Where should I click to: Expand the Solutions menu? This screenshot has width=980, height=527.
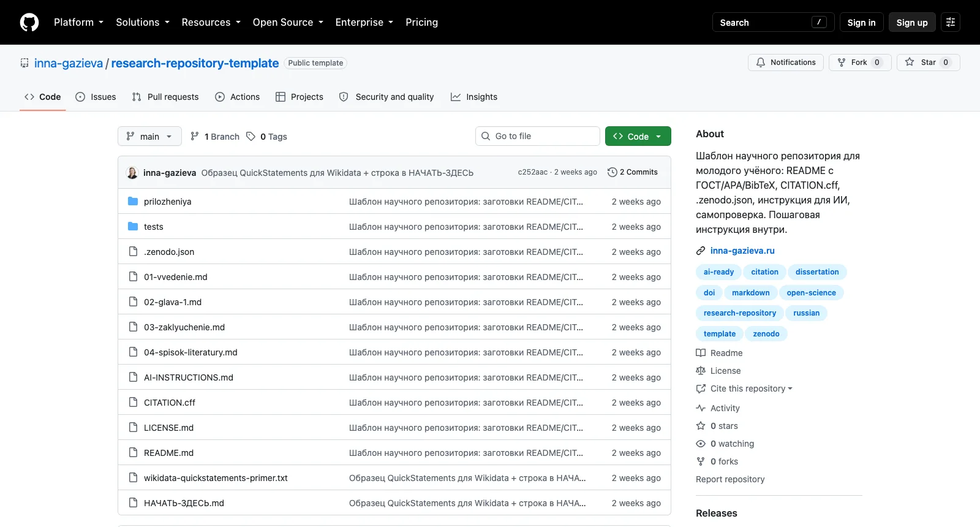(x=143, y=22)
